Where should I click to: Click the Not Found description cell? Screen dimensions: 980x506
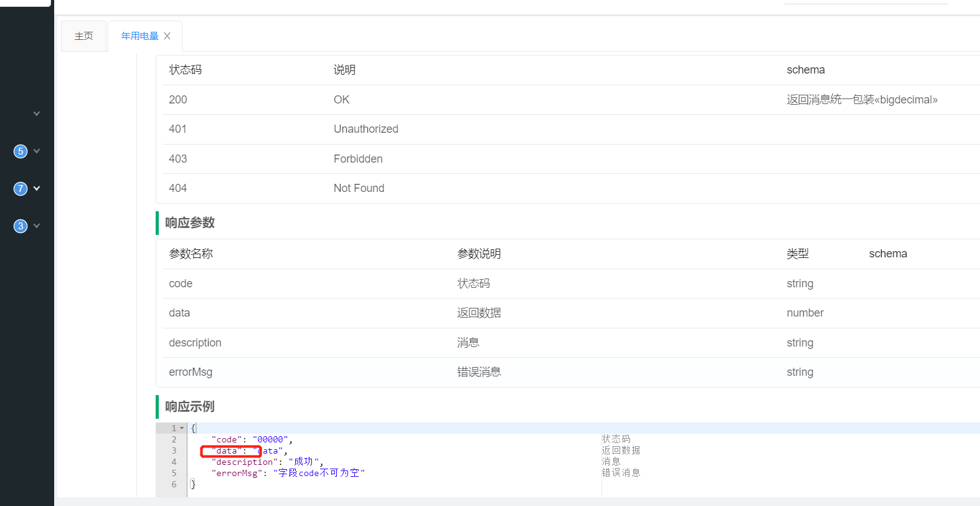359,188
